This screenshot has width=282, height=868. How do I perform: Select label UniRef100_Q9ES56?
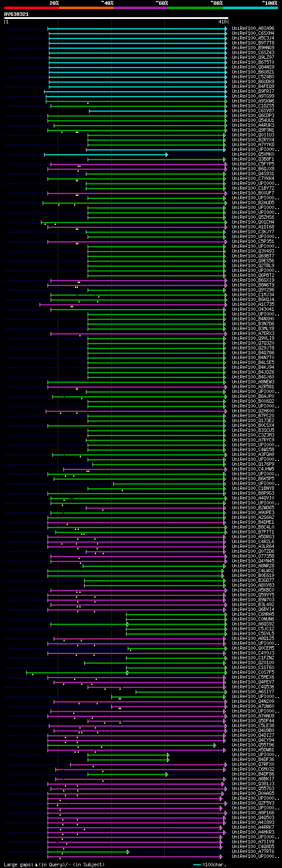coord(253,261)
